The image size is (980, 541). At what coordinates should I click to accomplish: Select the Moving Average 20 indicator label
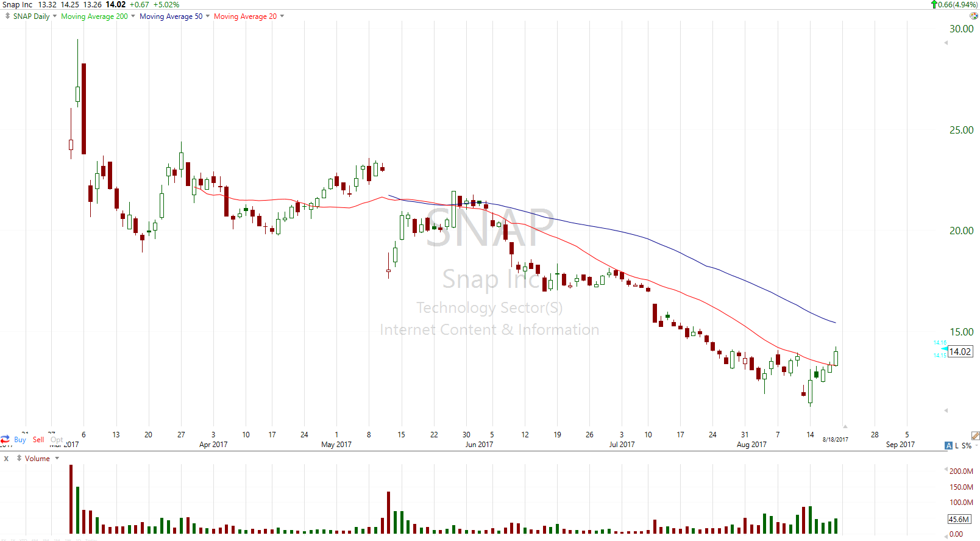pos(245,16)
